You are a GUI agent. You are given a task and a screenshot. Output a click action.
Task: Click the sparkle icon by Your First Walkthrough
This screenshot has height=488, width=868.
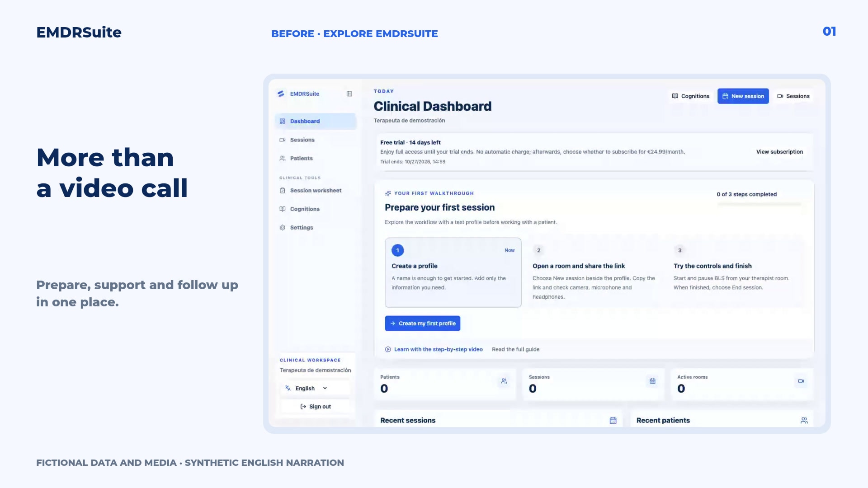click(388, 193)
